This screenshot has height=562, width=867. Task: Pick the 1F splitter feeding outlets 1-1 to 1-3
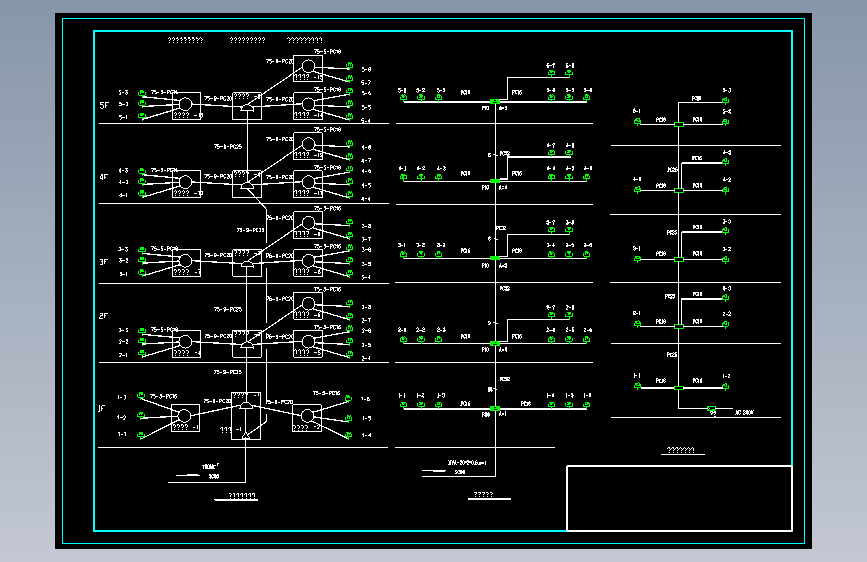tap(185, 418)
